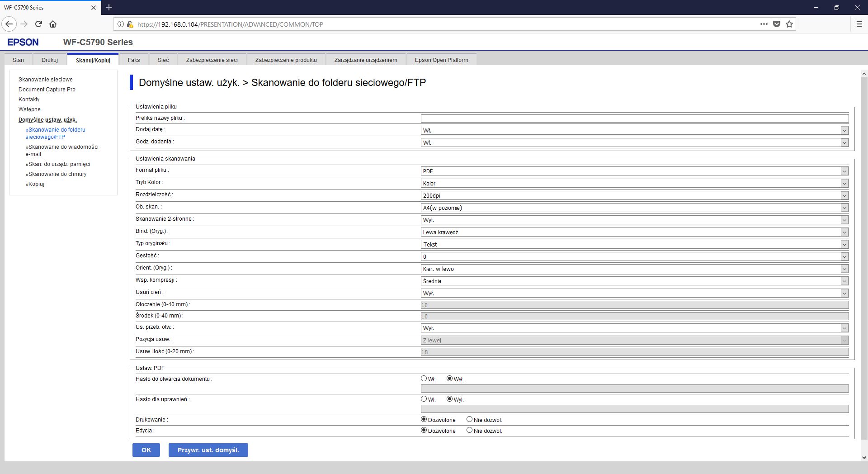
Task: Bookmark this page with the star icon
Action: click(x=789, y=24)
